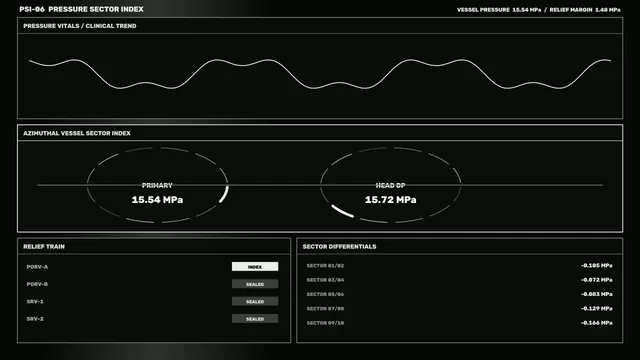The height and width of the screenshot is (360, 640).
Task: Click the HEAD DP 15.72 MPa gauge readout
Action: click(391, 200)
